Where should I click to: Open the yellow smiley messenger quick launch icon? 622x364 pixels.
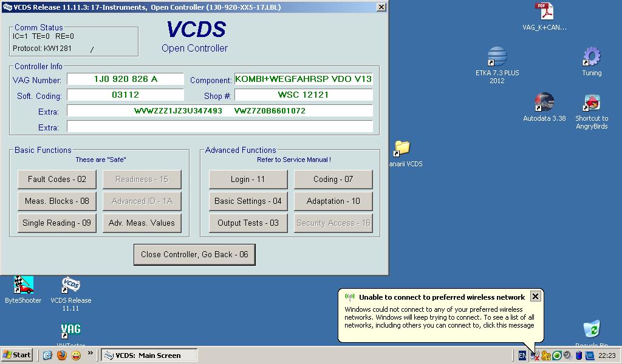[x=76, y=356]
